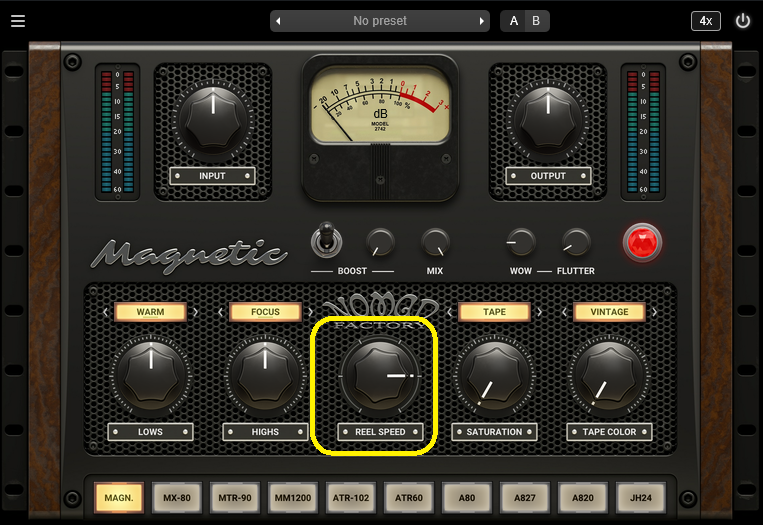Open the TAPE saturation mode selector
The image size is (763, 525).
(494, 312)
